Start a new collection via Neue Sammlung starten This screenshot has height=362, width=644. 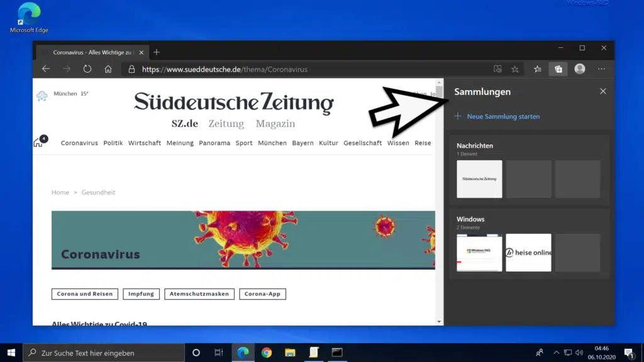[x=497, y=116]
